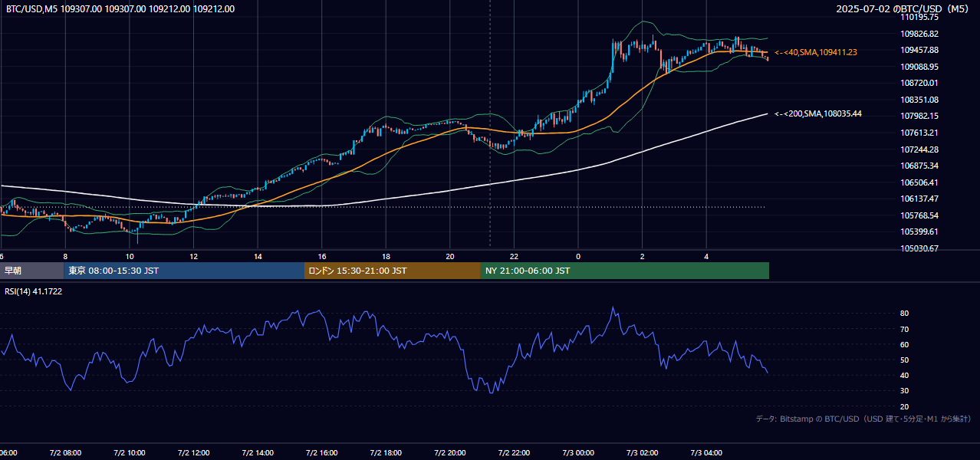Click hour label 22 under price chart
The image size is (980, 460).
pos(514,257)
